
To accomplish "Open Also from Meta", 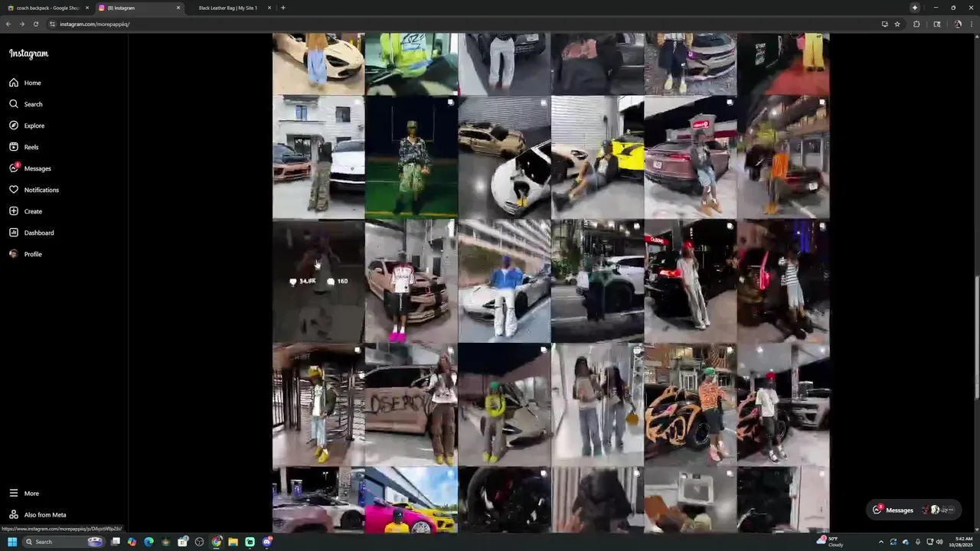I will tap(38, 515).
